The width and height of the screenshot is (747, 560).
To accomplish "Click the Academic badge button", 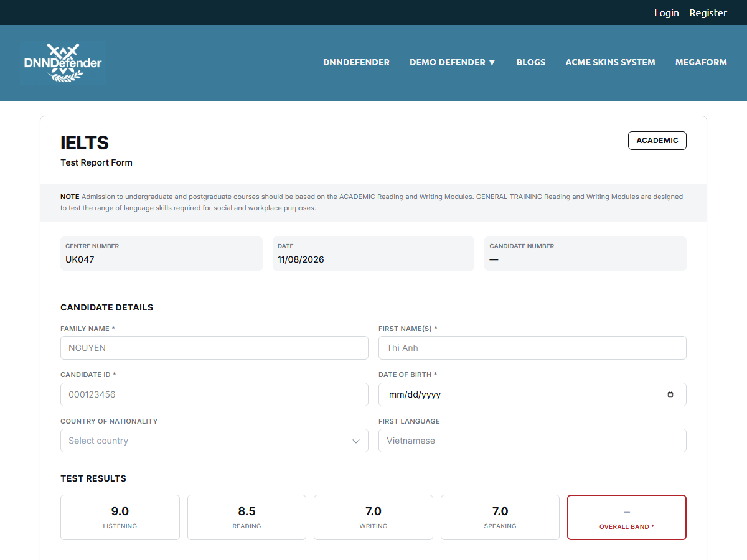I will pos(657,141).
